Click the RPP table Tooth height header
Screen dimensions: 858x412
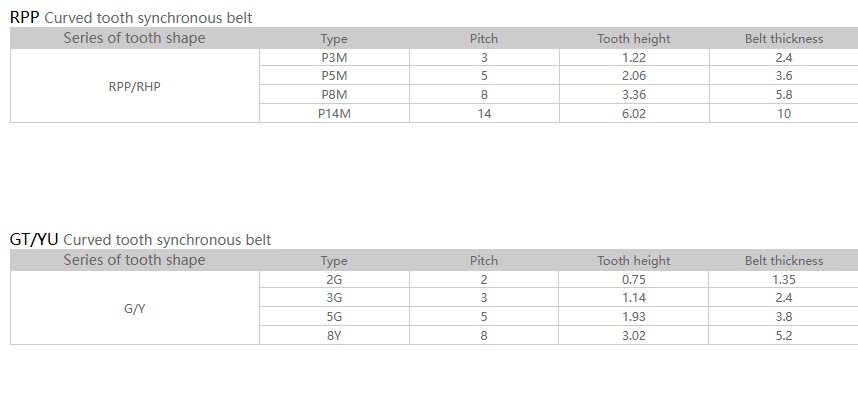tap(634, 39)
